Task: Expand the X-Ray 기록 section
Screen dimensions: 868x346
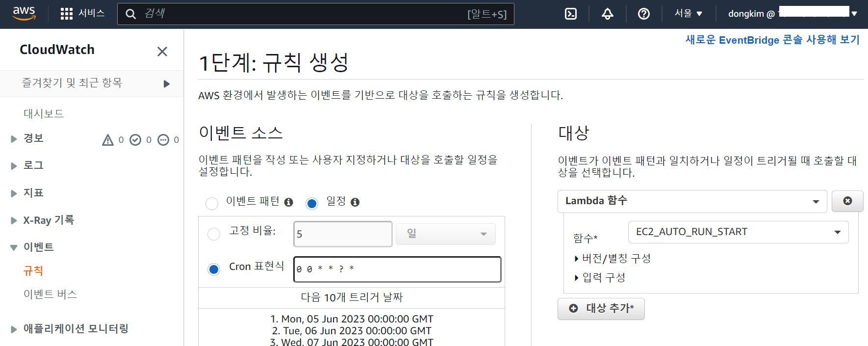Action: [x=14, y=220]
